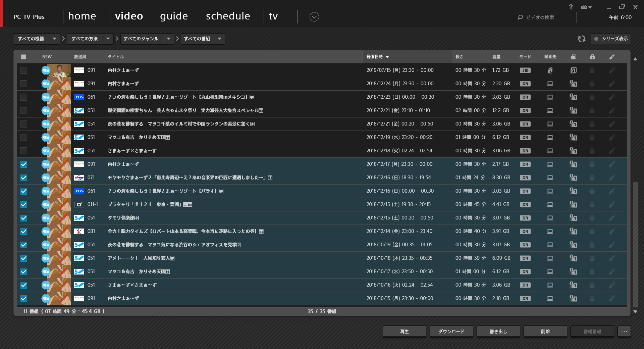Screen dimensions: 644x349
Task: Click the lock column header icon
Action: [x=592, y=57]
